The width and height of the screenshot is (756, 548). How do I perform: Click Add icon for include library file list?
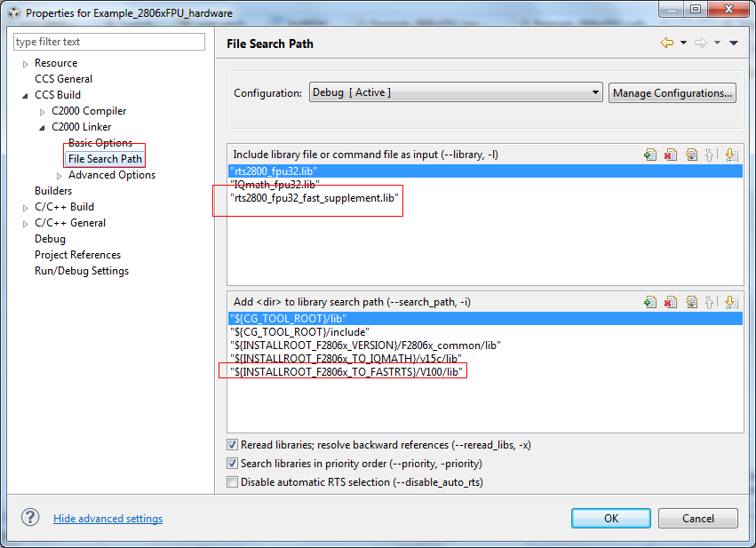point(650,155)
